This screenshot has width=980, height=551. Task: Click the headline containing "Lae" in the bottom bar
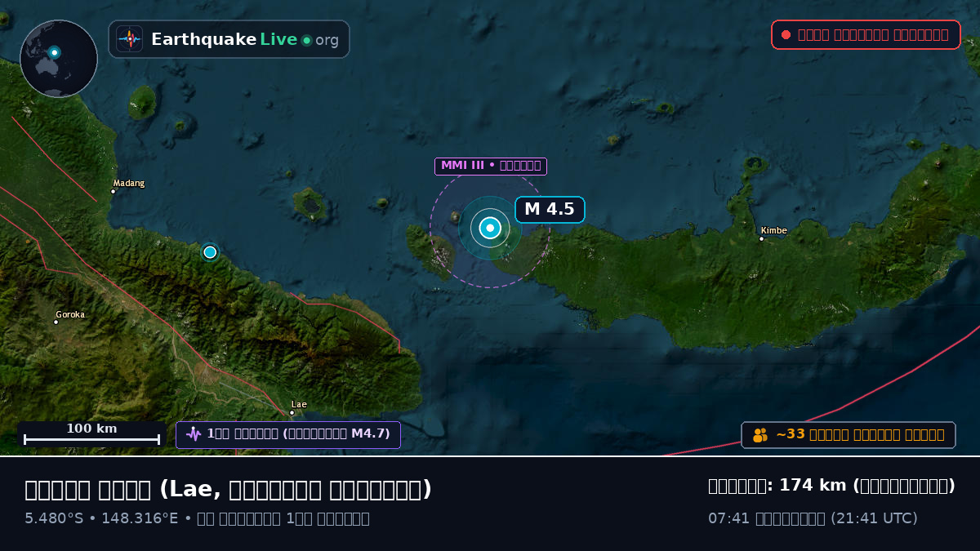point(228,490)
